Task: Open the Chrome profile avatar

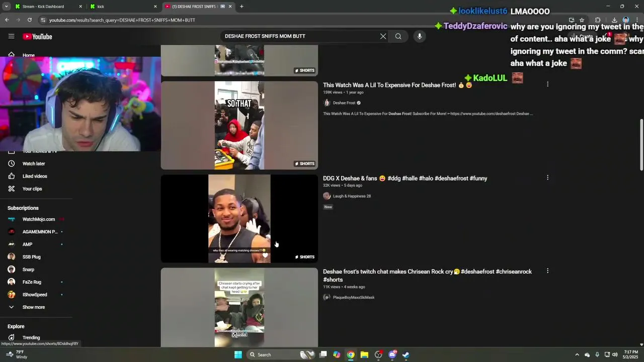Action: [x=626, y=20]
